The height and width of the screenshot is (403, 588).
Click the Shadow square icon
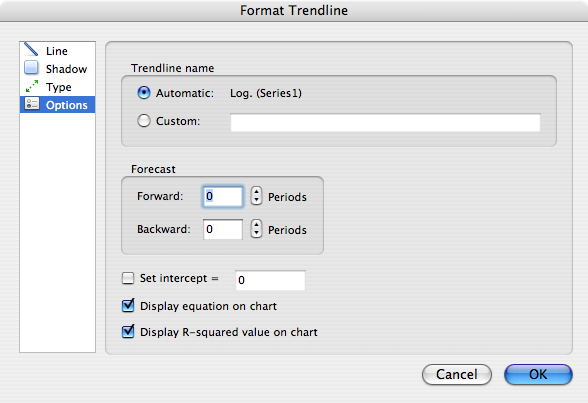click(31, 68)
